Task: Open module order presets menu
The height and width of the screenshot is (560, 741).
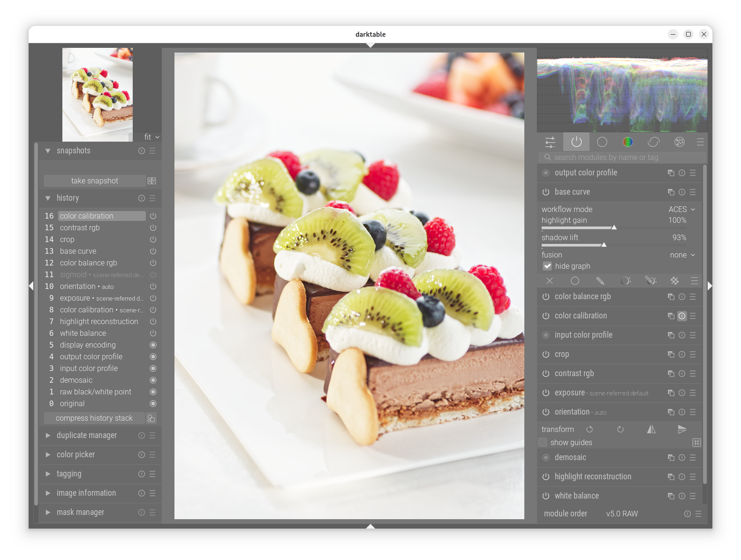Action: [x=698, y=514]
